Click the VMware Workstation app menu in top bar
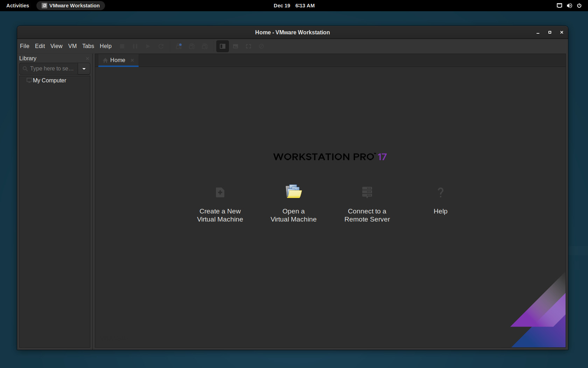The width and height of the screenshot is (588, 368). (71, 6)
